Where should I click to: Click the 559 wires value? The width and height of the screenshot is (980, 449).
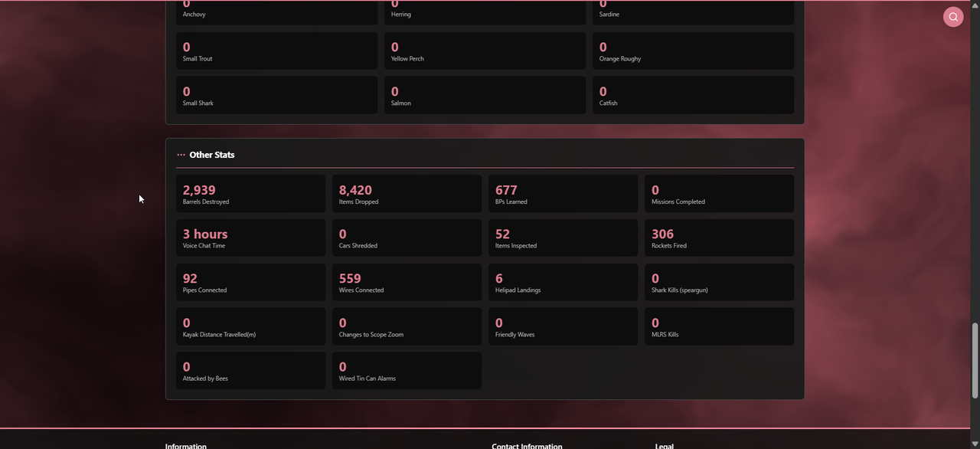[350, 278]
